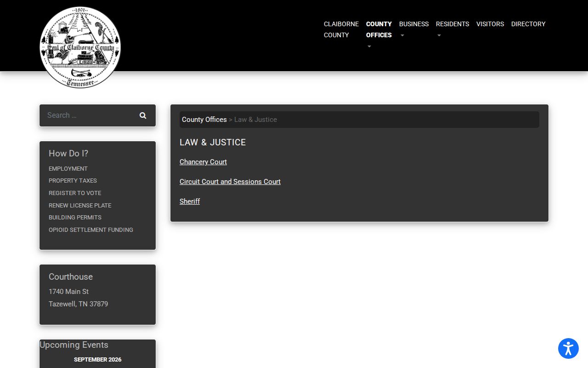Click the Law & Justice heading

tap(213, 143)
